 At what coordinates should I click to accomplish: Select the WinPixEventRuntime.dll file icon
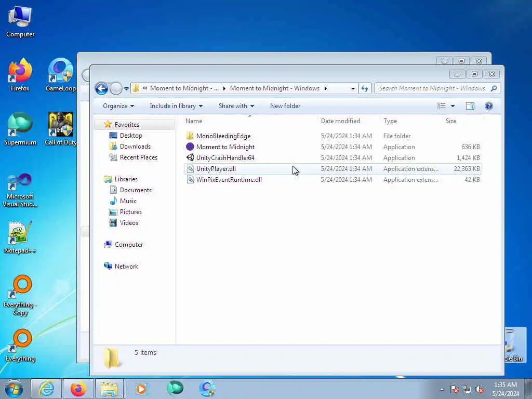[190, 179]
